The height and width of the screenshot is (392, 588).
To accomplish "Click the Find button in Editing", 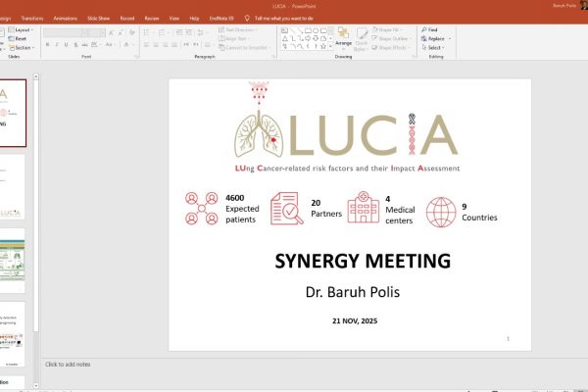I will [430, 29].
